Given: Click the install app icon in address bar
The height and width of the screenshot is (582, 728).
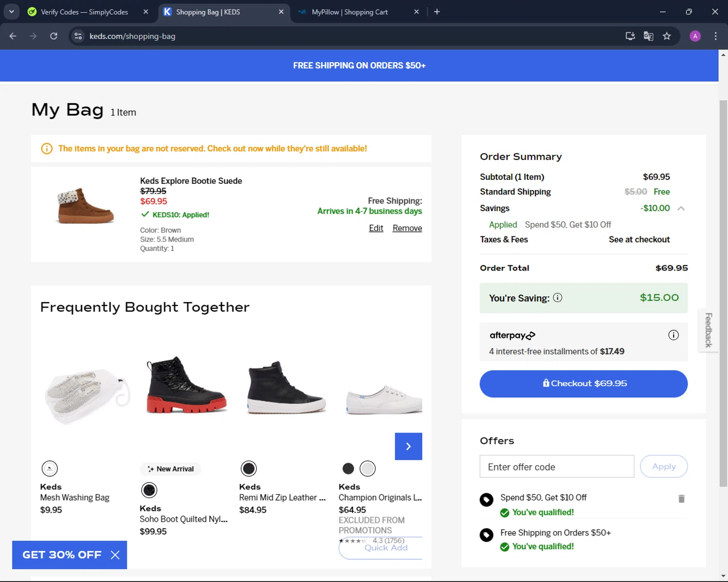Looking at the screenshot, I should point(630,36).
